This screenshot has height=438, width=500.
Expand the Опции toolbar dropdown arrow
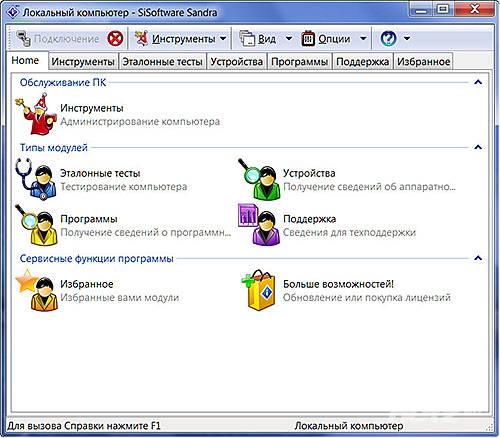tap(363, 39)
